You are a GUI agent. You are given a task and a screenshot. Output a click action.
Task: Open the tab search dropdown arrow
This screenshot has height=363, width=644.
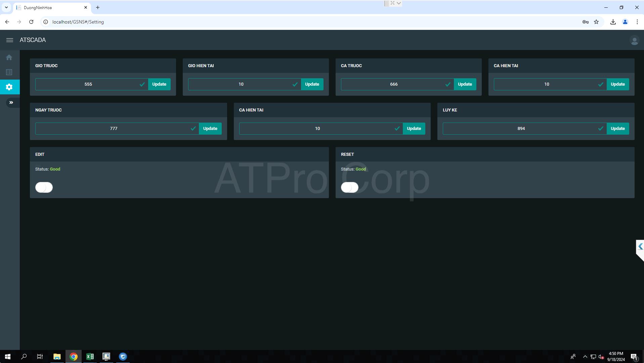point(6,7)
